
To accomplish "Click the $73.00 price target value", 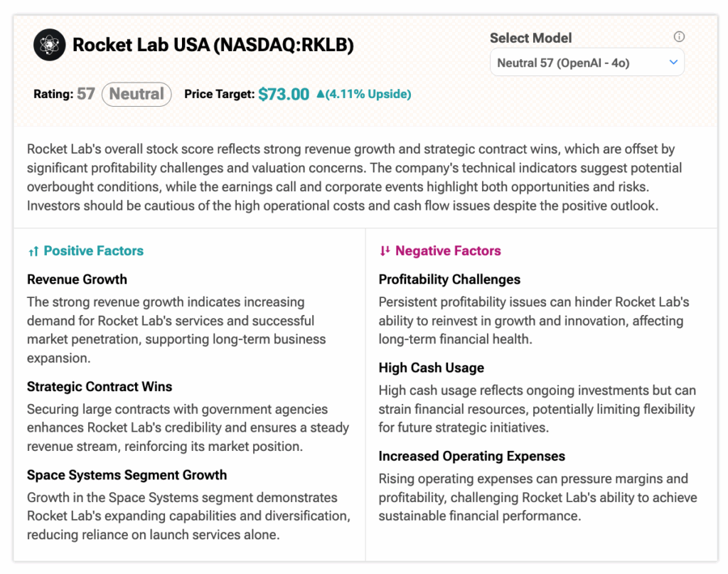I will 284,94.
